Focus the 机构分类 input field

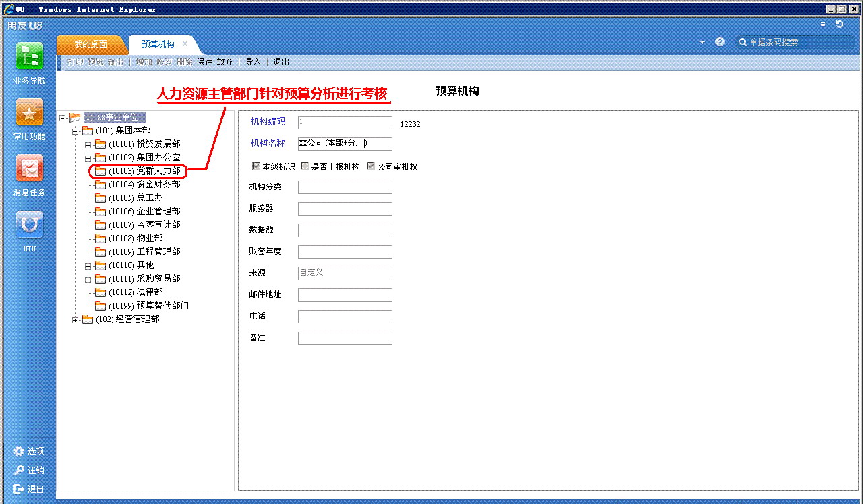click(345, 187)
